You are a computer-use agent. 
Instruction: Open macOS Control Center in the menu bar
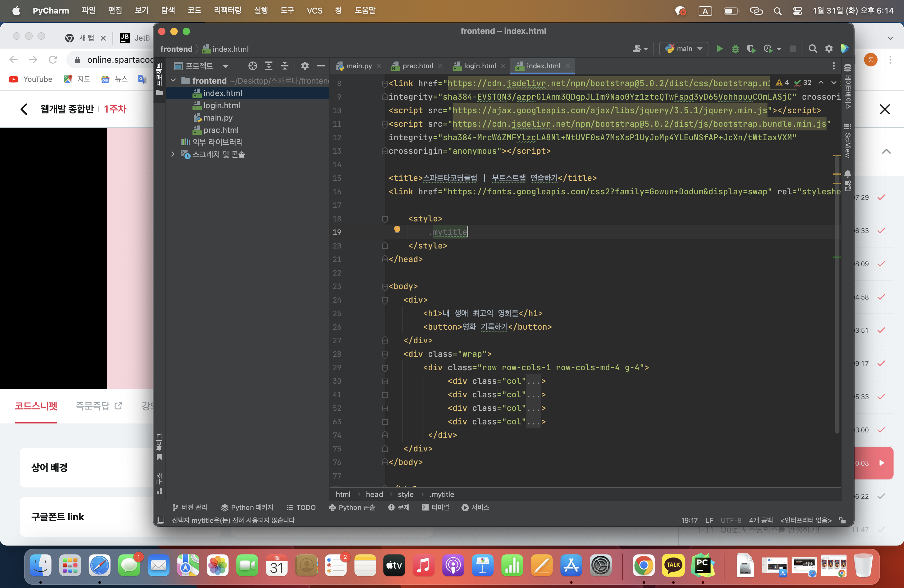(x=797, y=11)
